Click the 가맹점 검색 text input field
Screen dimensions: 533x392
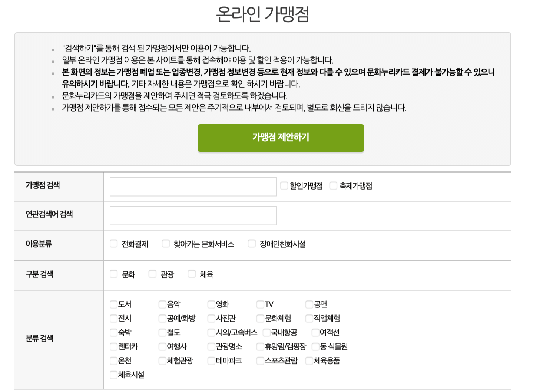pos(192,187)
